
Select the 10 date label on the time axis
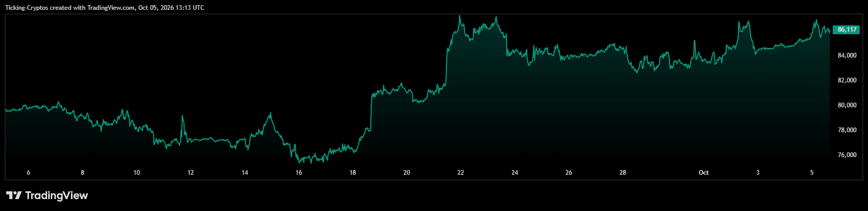pos(137,173)
